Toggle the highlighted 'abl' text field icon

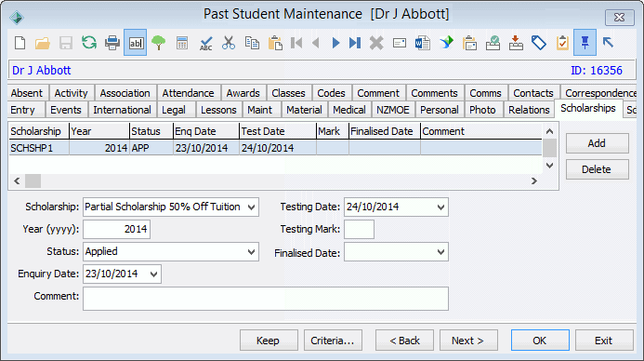point(135,43)
